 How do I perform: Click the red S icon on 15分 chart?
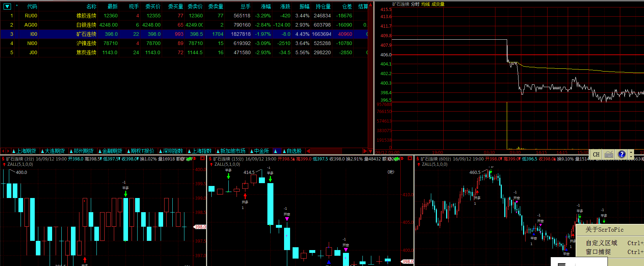210,159
